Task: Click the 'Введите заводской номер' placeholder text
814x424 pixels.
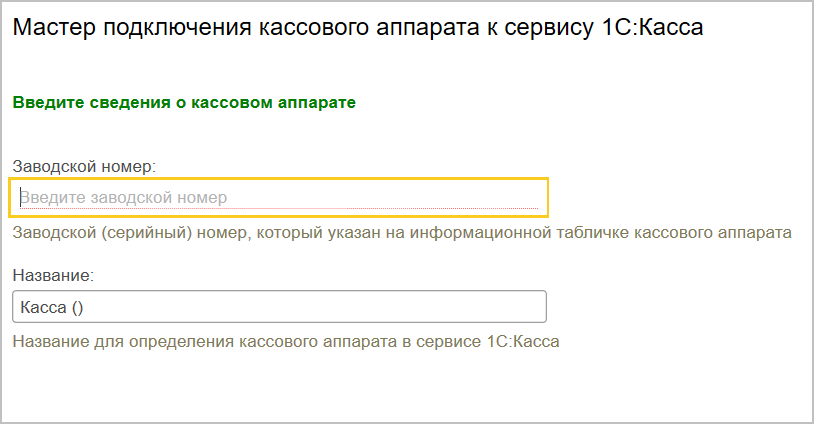Action: pyautogui.click(x=124, y=198)
